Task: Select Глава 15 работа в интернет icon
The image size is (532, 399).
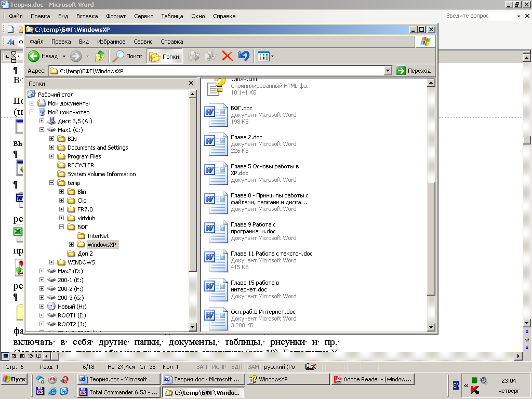Action: [x=216, y=290]
